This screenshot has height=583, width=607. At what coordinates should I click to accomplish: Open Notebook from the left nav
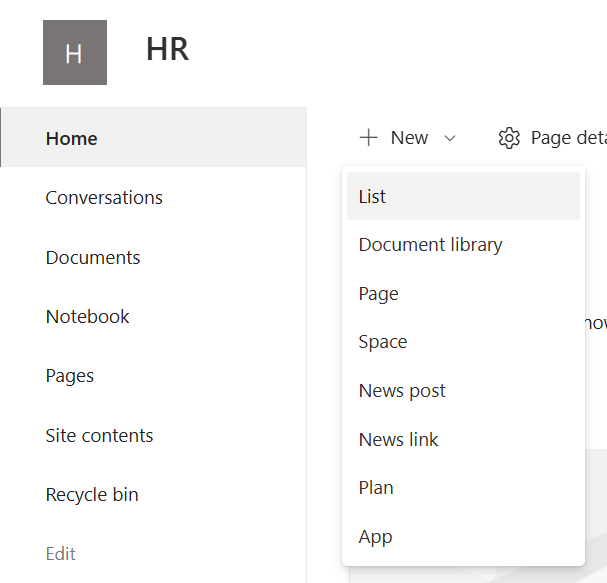pyautogui.click(x=88, y=316)
